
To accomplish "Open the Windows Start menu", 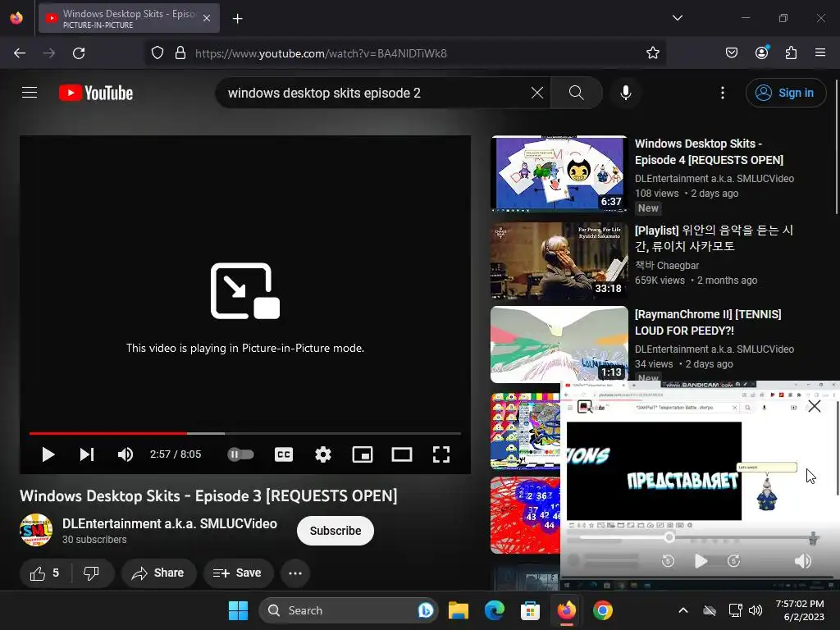I will point(238,610).
